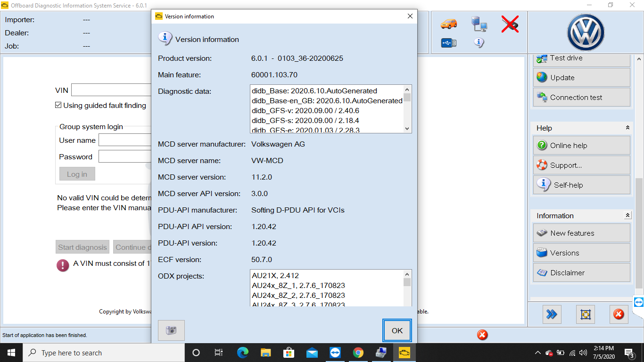Click the greyed-out Log in button
The height and width of the screenshot is (362, 644).
click(77, 174)
